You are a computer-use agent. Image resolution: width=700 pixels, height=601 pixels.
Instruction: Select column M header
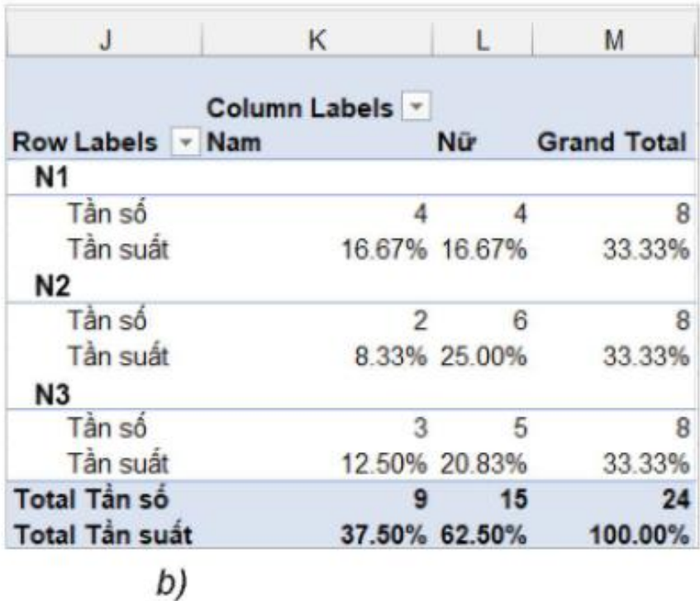coord(614,40)
